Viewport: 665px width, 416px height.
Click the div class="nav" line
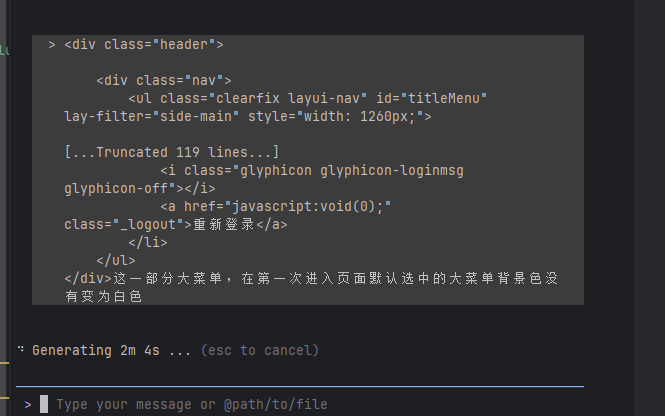164,80
